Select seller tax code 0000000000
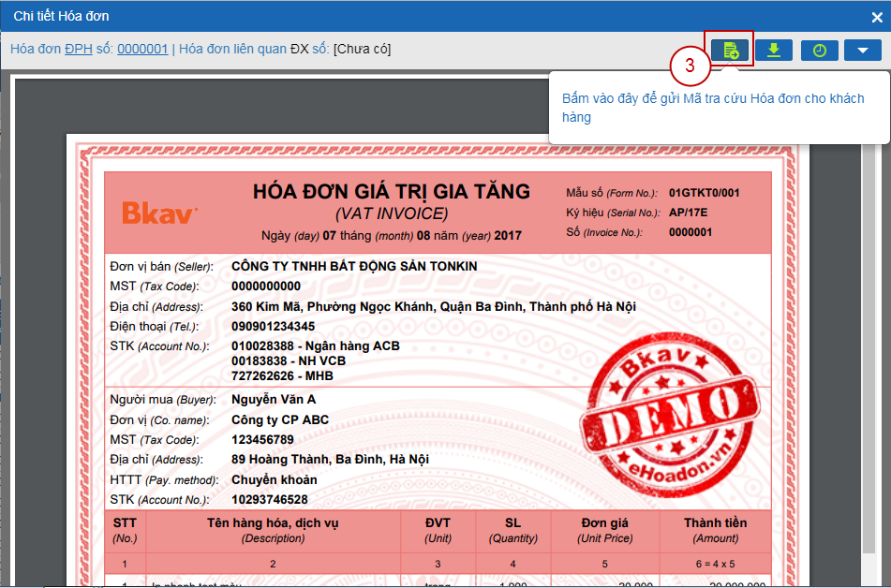This screenshot has height=588, width=891. point(266,287)
